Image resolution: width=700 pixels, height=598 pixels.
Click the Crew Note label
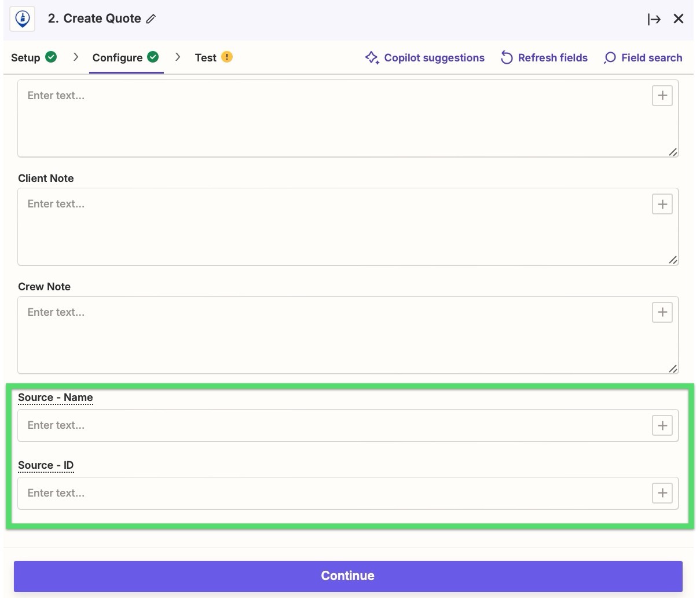pyautogui.click(x=44, y=287)
